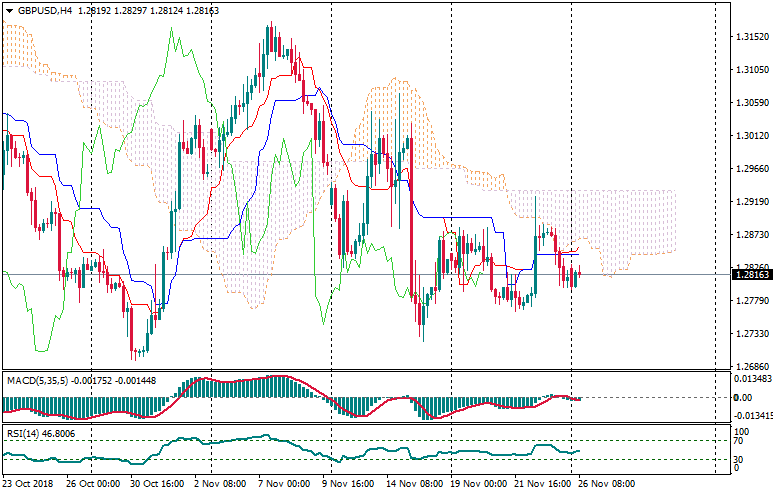Click the 23 Oct 2018 date label
This screenshot has width=773, height=495.
coord(29,483)
